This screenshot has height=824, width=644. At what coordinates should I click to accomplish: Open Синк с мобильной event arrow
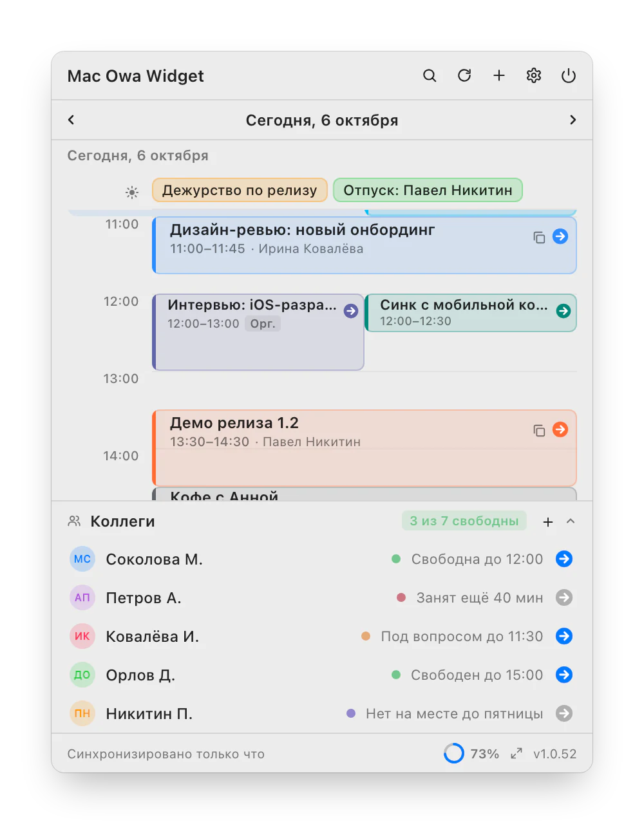pos(563,311)
